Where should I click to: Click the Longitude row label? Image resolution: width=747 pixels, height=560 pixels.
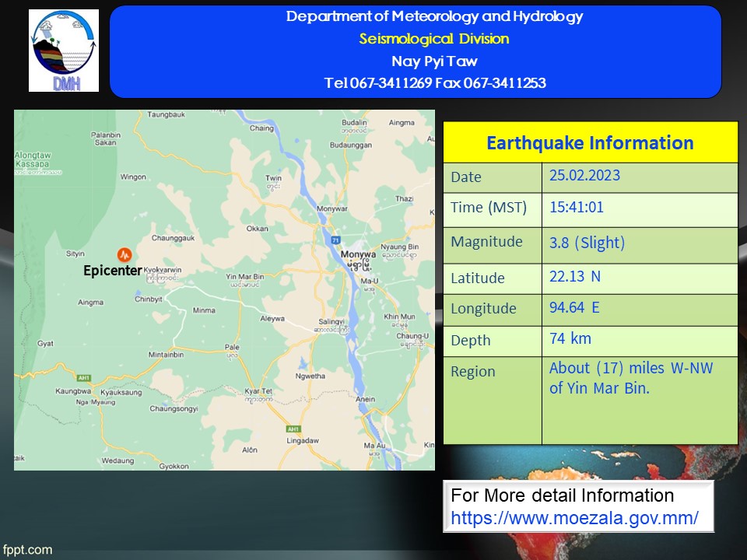point(483,309)
